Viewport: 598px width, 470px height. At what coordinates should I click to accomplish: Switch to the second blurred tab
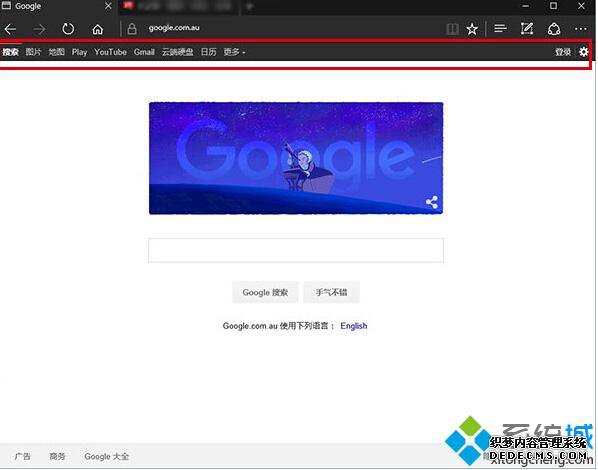pyautogui.click(x=179, y=6)
